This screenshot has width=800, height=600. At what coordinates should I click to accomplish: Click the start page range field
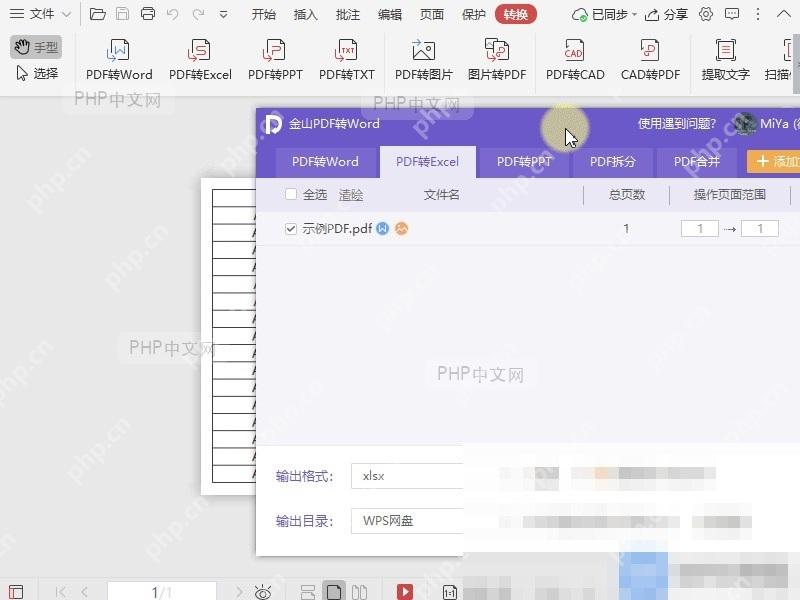click(699, 229)
